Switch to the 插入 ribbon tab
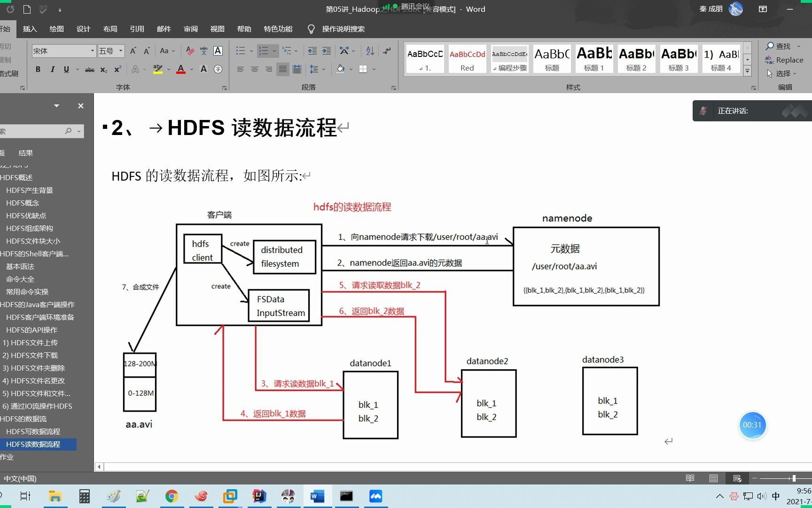812x508 pixels. tap(29, 29)
